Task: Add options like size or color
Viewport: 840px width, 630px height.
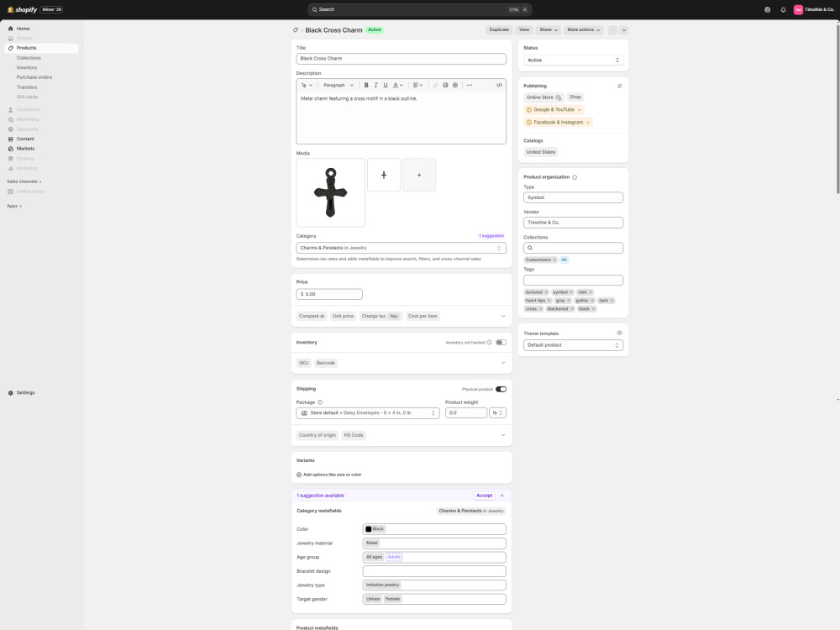Action: (329, 475)
